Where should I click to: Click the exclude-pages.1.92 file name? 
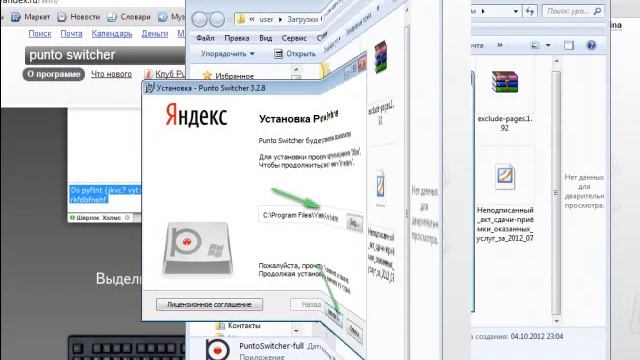pos(505,123)
